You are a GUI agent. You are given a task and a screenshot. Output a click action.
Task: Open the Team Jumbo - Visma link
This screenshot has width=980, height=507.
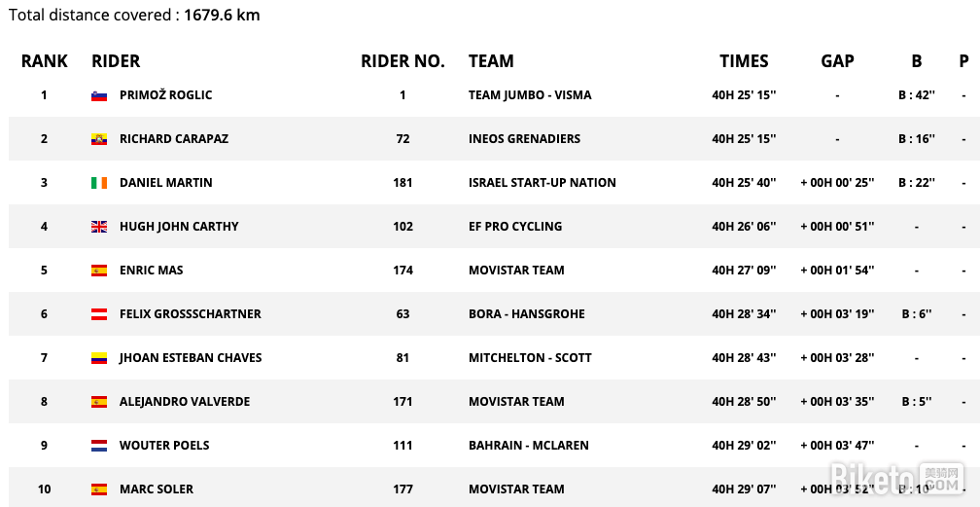coord(530,95)
